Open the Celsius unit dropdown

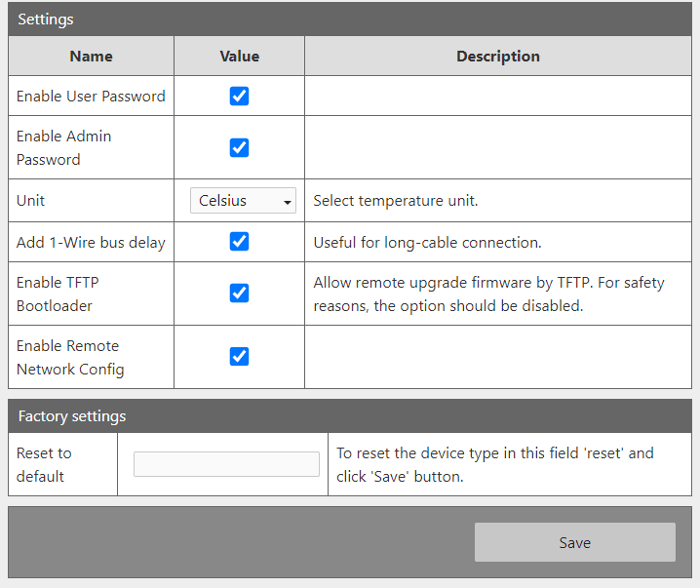(243, 201)
